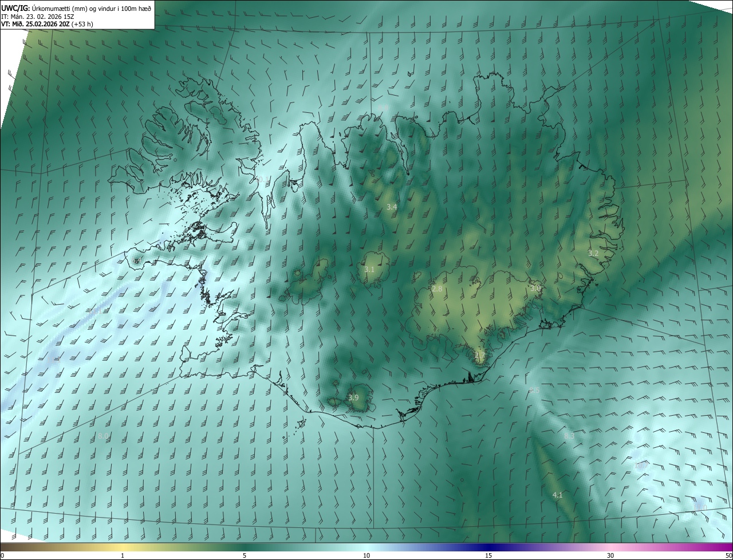The height and width of the screenshot is (560, 733).
Task: Click the pale pink segment of the color scale
Action: tap(610, 547)
